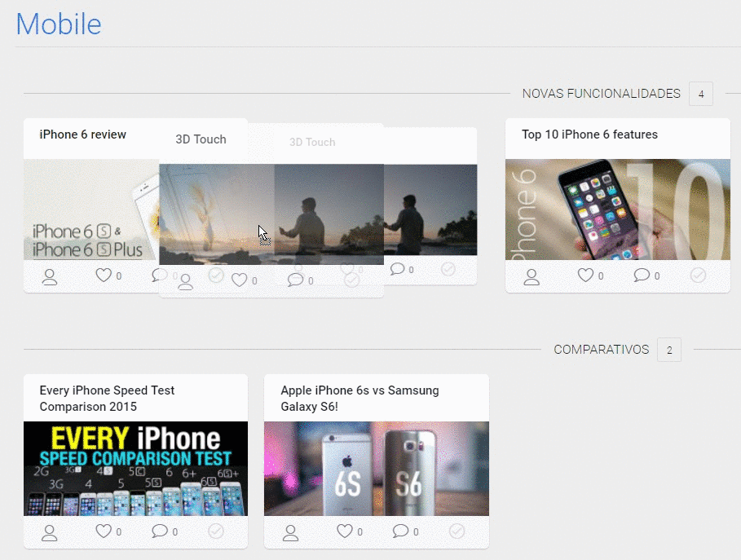Open the assignee icon on Every iPhone Speed Test card

[x=50, y=532]
